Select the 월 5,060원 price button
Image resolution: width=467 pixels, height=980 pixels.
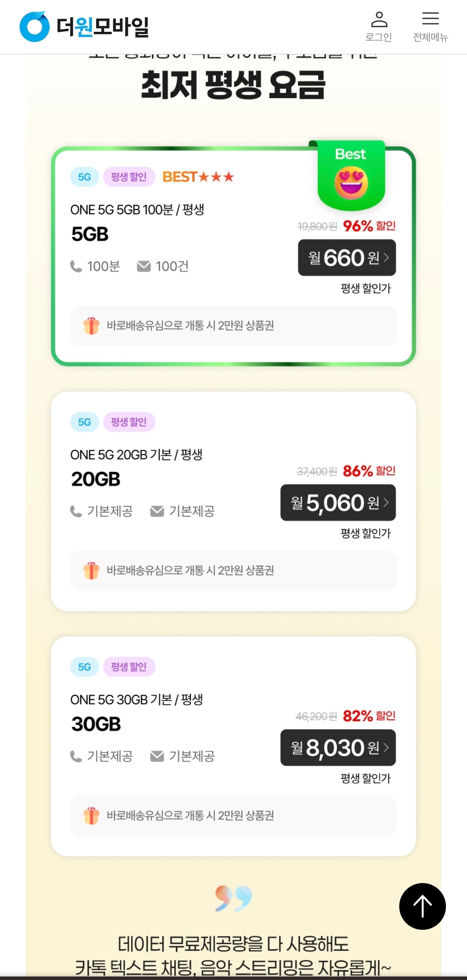pyautogui.click(x=338, y=502)
